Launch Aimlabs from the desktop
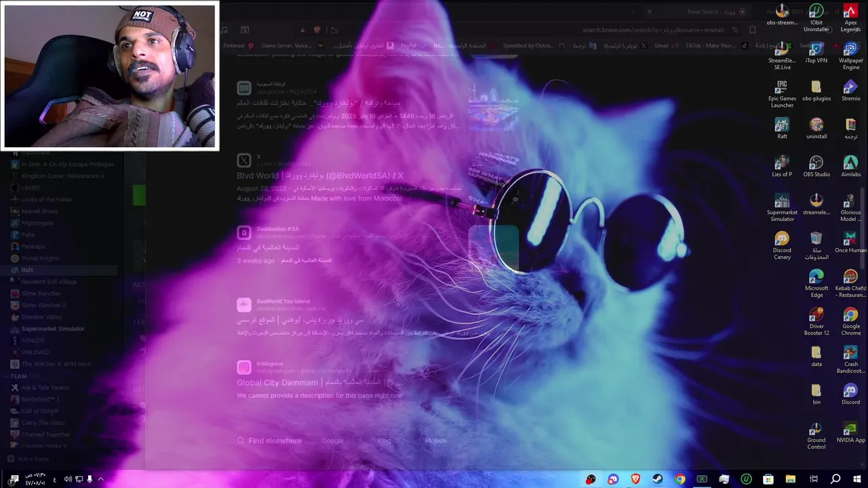 coord(850,167)
